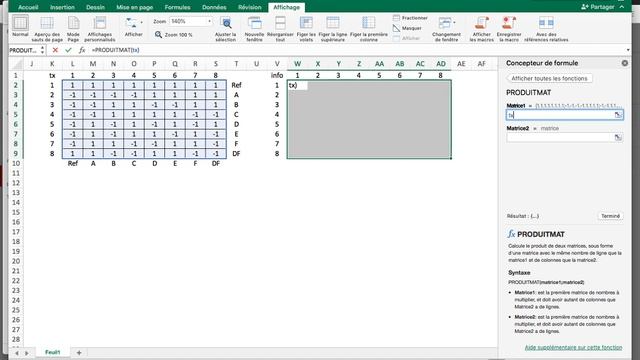Click Figer la première colonne
This screenshot has width=640, height=360.
pos(369,28)
